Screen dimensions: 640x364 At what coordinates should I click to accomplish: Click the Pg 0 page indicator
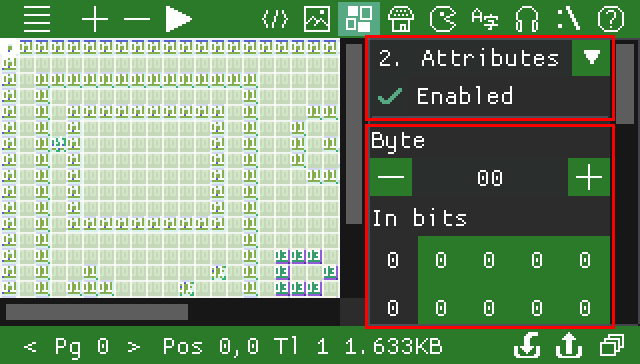82,347
